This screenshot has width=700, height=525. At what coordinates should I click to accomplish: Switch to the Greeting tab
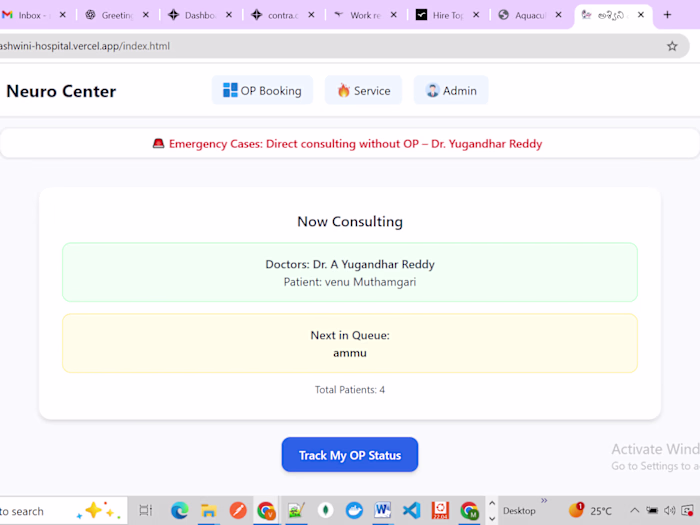click(110, 15)
